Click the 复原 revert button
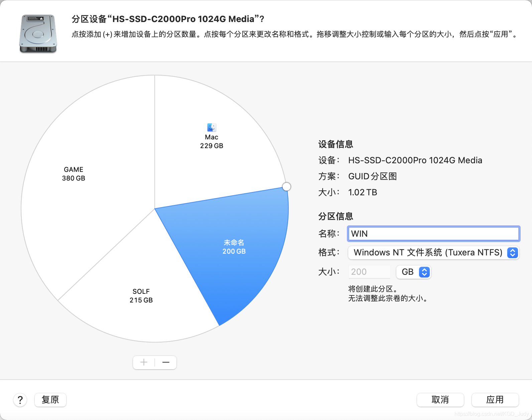532x420 pixels. [50, 400]
